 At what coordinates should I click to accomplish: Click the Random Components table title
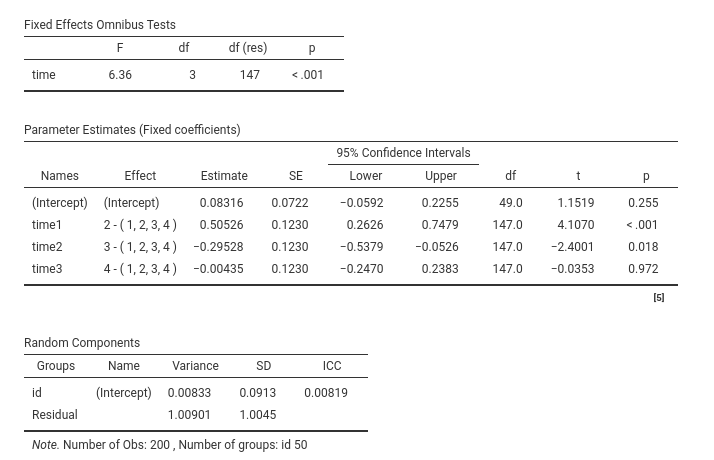pyautogui.click(x=82, y=342)
